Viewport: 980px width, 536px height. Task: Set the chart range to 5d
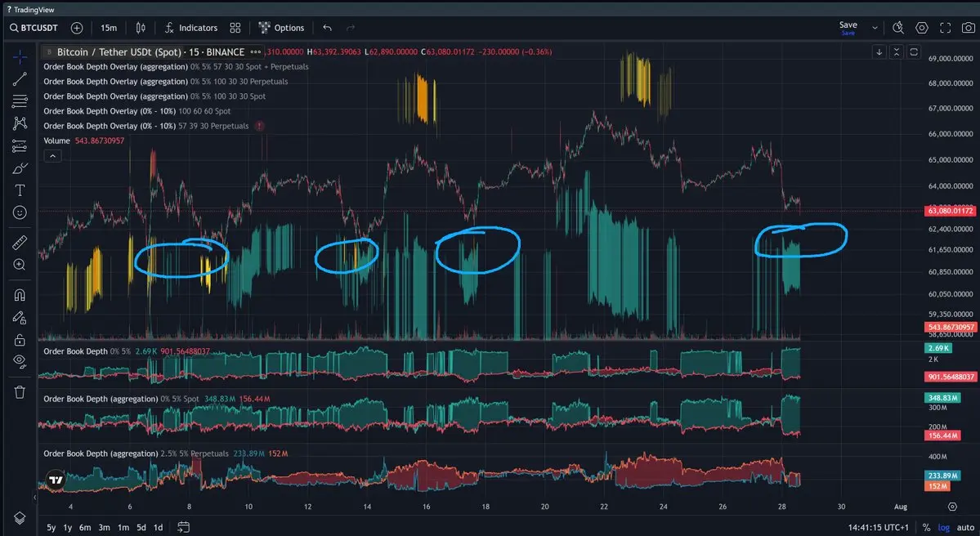pos(141,527)
